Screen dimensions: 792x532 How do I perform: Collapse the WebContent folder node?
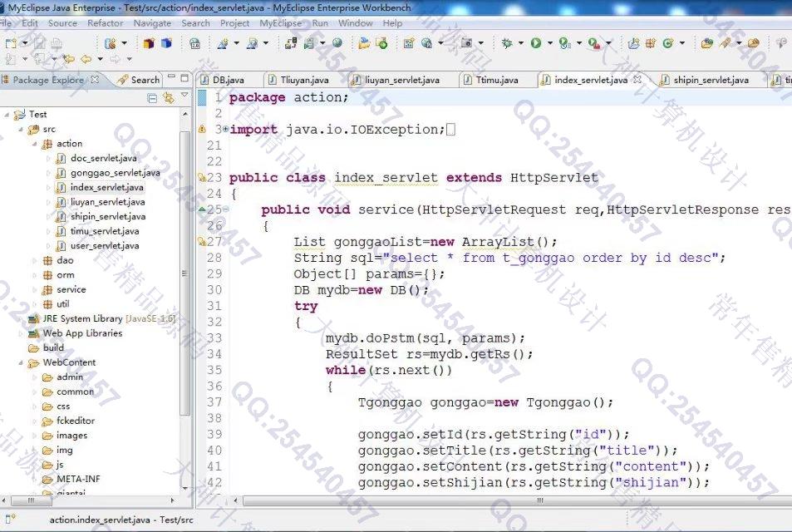coord(21,362)
